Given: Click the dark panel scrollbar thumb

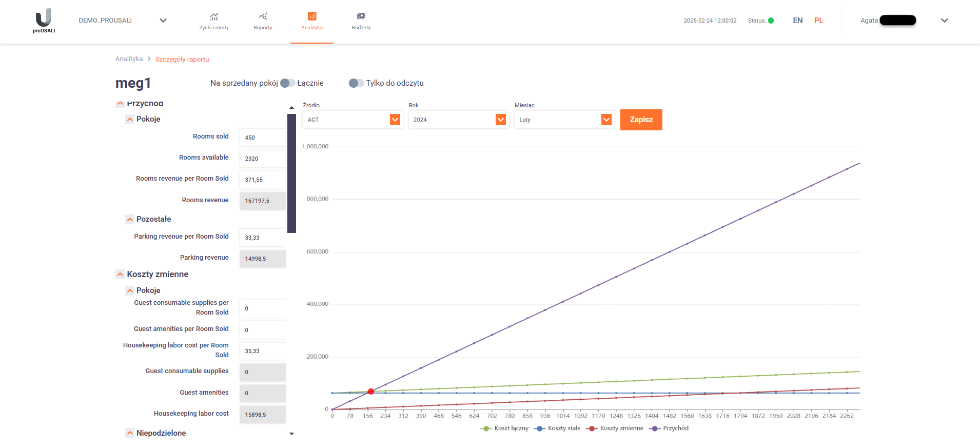Looking at the screenshot, I should [292, 173].
